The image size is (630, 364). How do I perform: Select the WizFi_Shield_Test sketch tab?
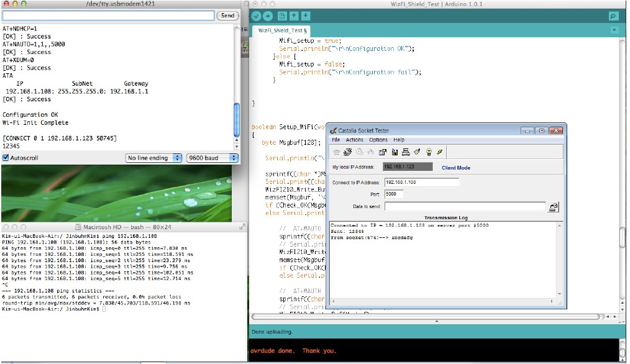(x=280, y=30)
